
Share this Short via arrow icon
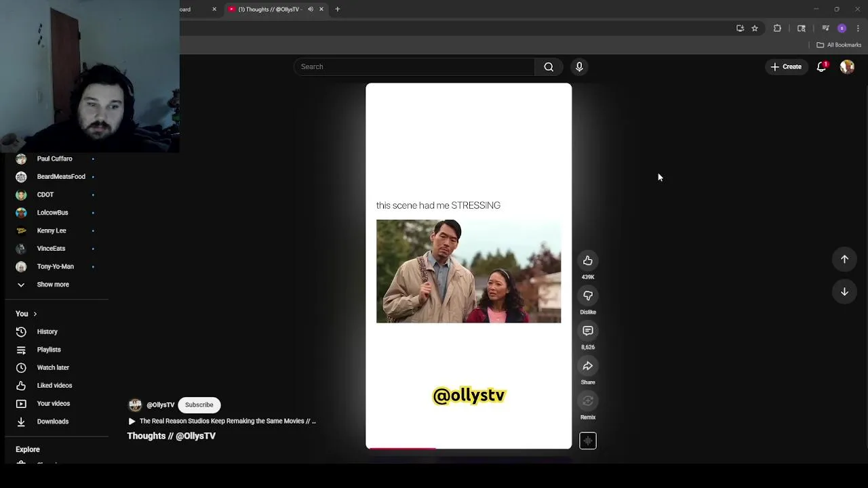pos(588,366)
